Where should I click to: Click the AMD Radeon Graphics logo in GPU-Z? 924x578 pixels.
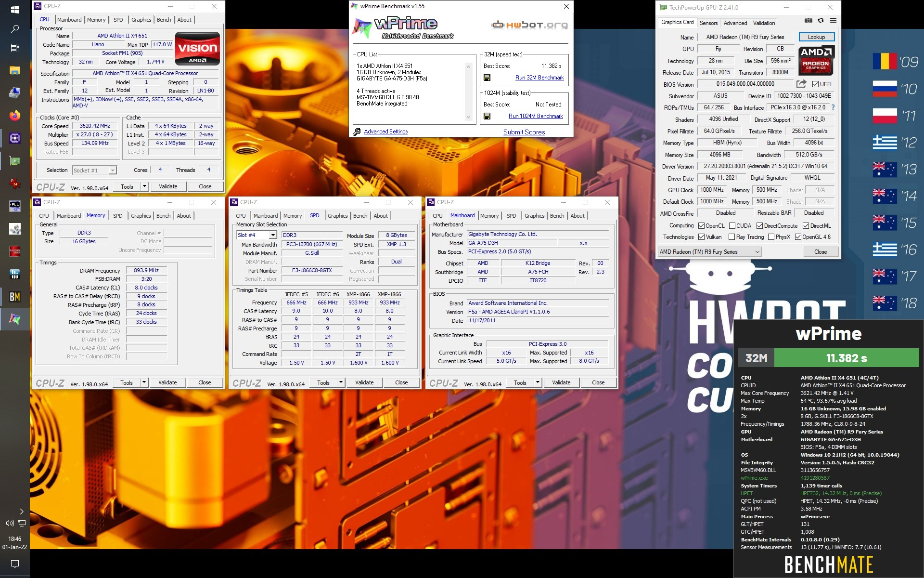[816, 60]
